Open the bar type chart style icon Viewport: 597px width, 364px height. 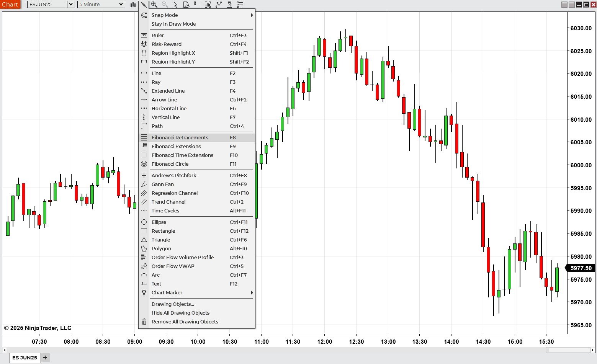(x=133, y=5)
